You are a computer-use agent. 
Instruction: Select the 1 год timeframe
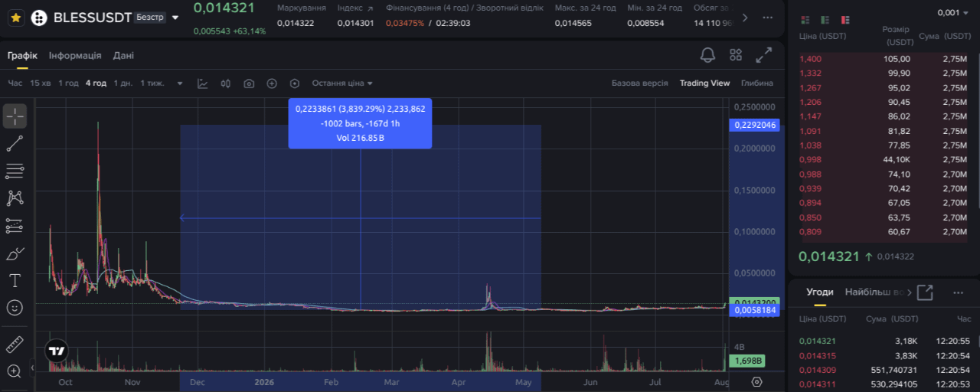68,83
